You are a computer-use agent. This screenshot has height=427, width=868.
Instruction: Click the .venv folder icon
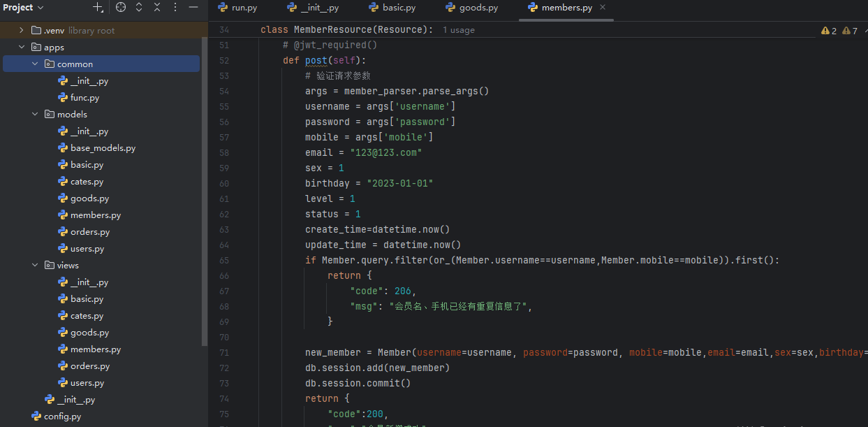[x=36, y=30]
